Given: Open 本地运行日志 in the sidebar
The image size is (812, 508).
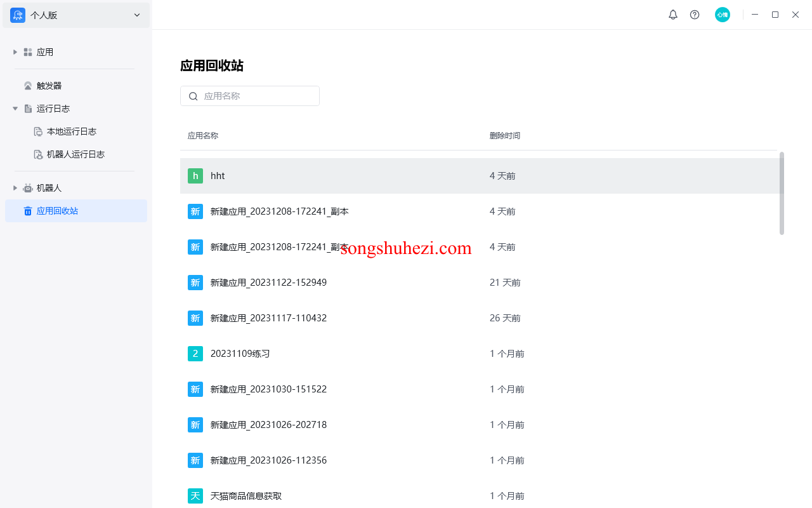Looking at the screenshot, I should (x=76, y=131).
